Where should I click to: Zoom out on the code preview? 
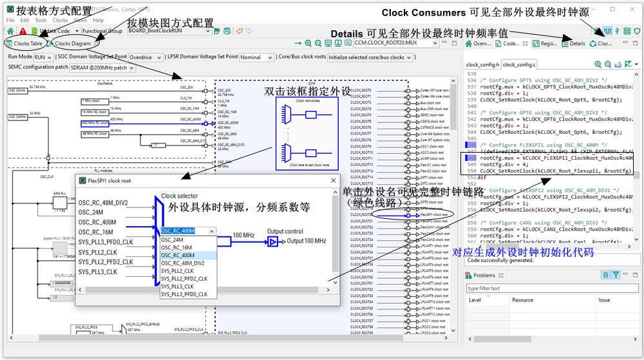pyautogui.click(x=608, y=64)
